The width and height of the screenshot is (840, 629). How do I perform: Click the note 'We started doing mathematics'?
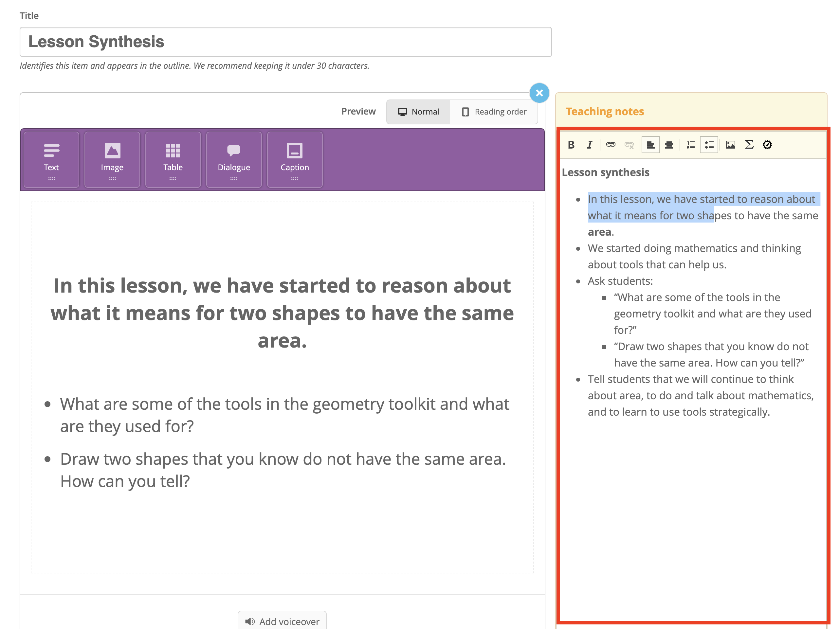pos(694,256)
